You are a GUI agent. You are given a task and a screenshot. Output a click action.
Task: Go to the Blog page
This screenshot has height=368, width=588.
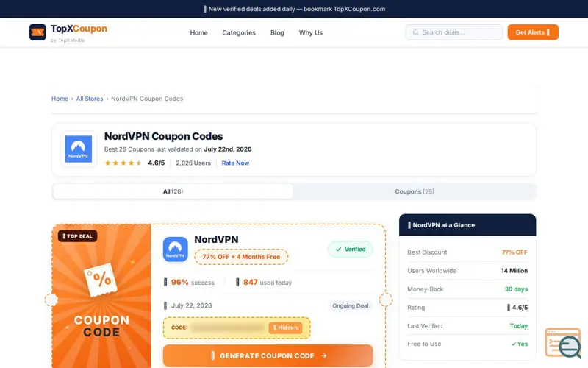click(x=277, y=32)
